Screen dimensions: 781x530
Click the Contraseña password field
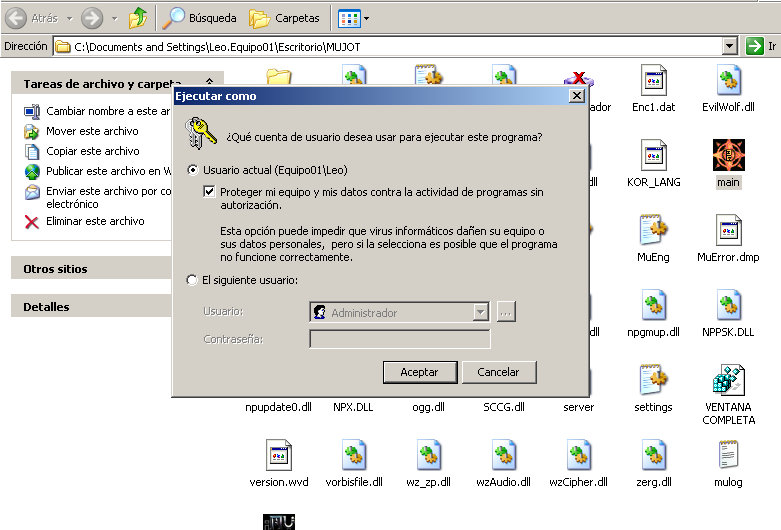pos(399,339)
